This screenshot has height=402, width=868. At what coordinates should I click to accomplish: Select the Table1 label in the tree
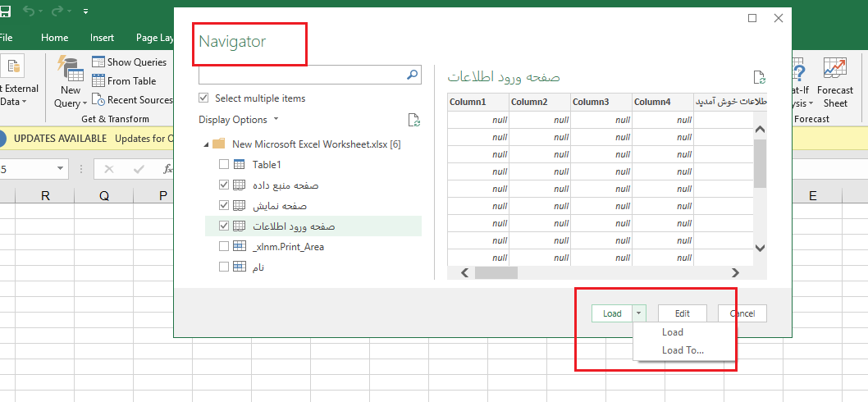(x=267, y=164)
